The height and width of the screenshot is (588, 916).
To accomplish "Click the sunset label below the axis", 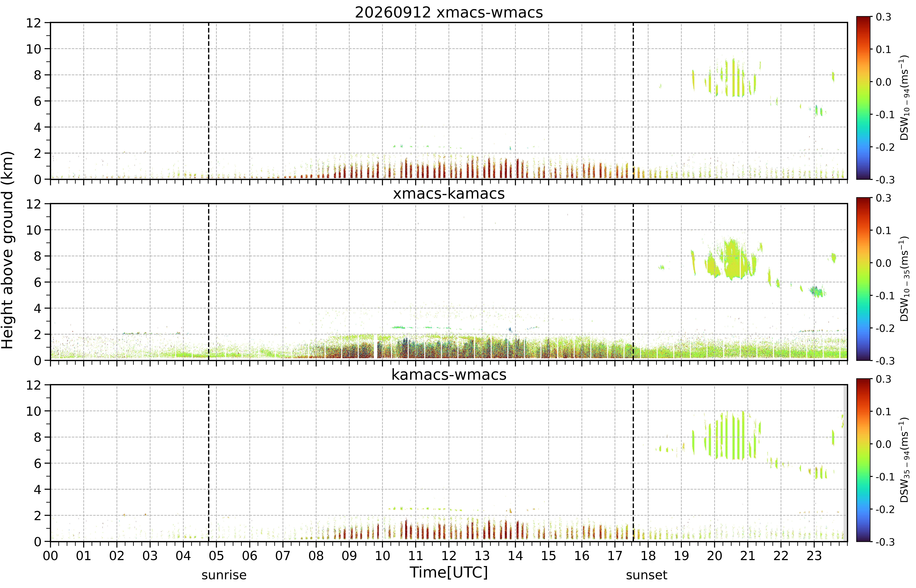I will [x=646, y=575].
